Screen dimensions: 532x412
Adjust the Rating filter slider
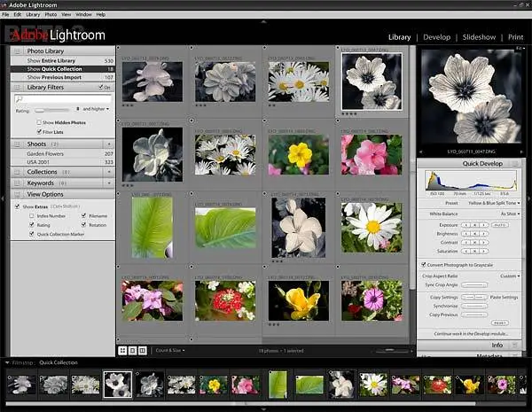click(52, 111)
